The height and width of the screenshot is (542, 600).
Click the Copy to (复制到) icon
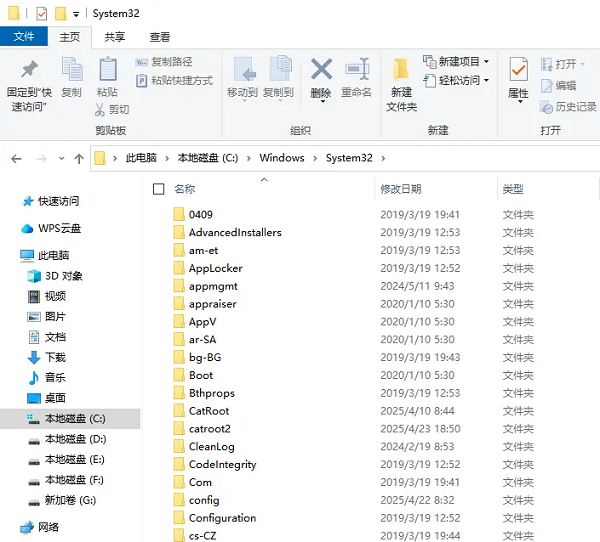coord(280,69)
